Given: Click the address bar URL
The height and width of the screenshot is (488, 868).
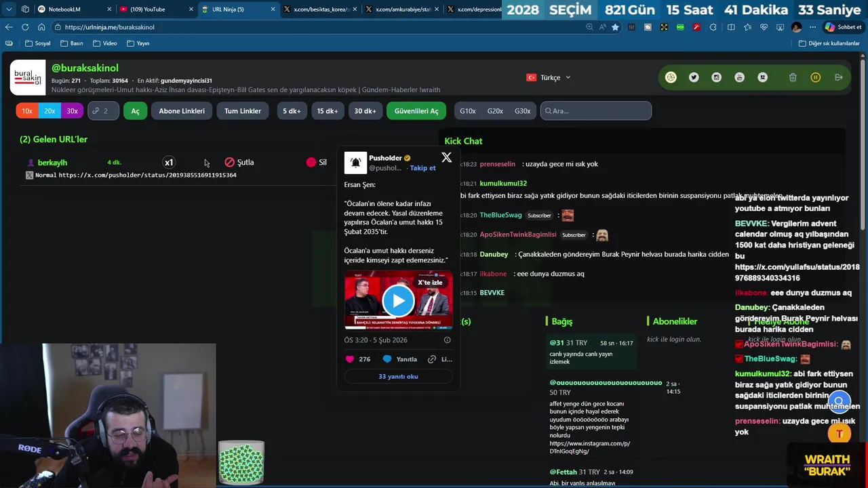Looking at the screenshot, I should [109, 27].
